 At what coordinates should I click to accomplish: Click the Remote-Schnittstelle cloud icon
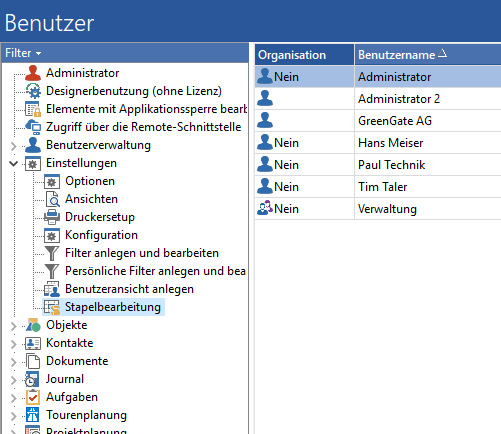click(x=33, y=127)
